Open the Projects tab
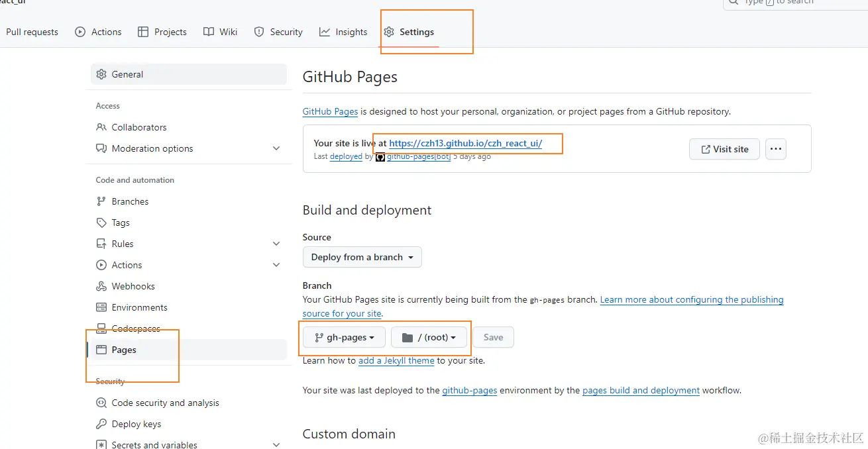This screenshot has width=868, height=449. [x=162, y=32]
